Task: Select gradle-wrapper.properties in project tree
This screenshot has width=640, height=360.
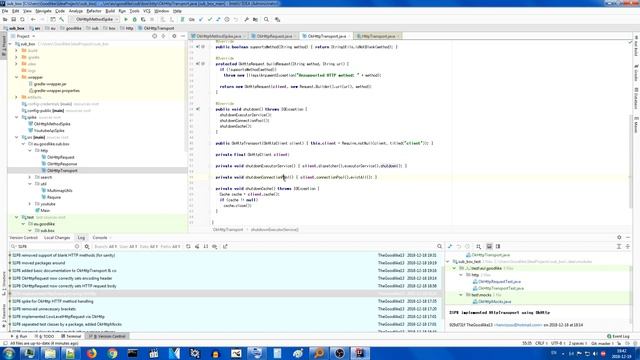Action: point(57,91)
